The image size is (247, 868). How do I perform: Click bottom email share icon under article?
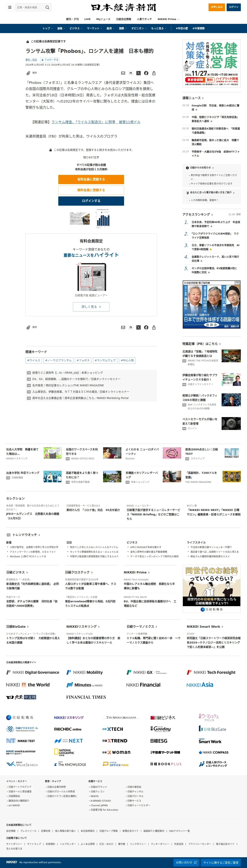click(123, 327)
